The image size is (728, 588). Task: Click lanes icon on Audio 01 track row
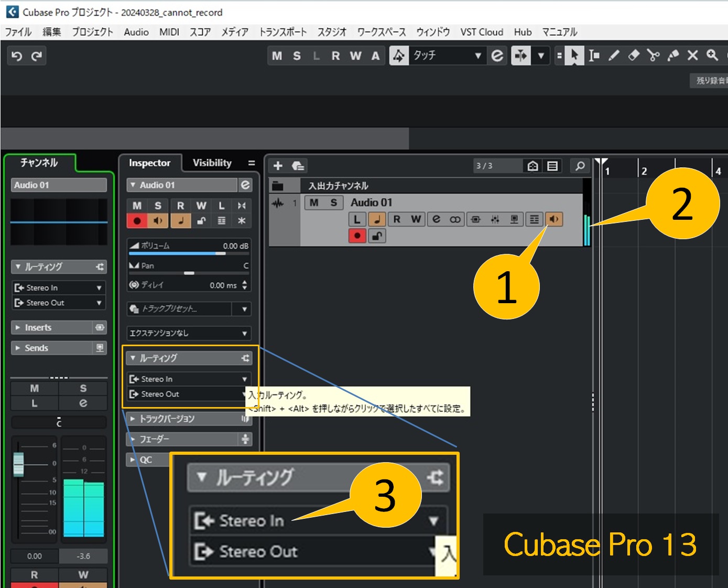click(x=534, y=219)
